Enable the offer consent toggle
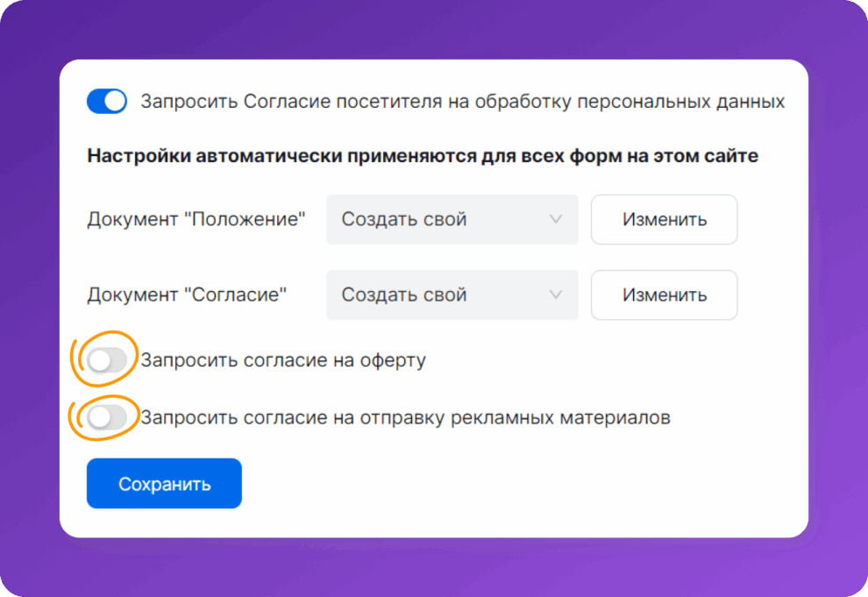868x597 pixels. coord(107,360)
